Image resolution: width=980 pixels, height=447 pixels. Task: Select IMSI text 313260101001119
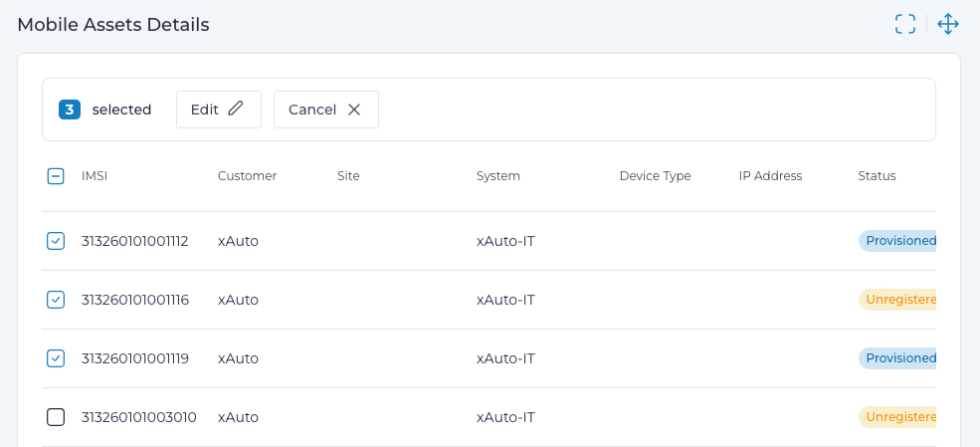[135, 358]
